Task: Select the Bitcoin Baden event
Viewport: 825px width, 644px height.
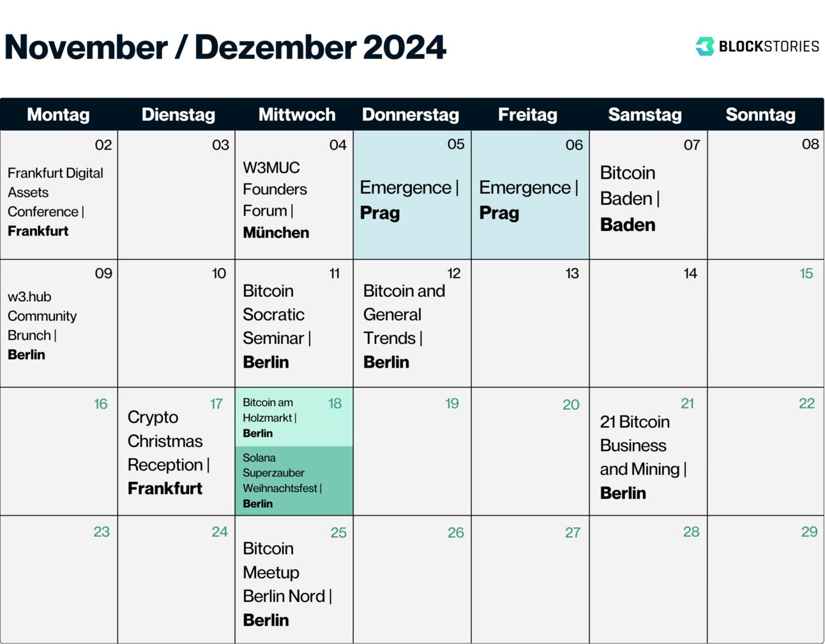Action: pyautogui.click(x=630, y=198)
